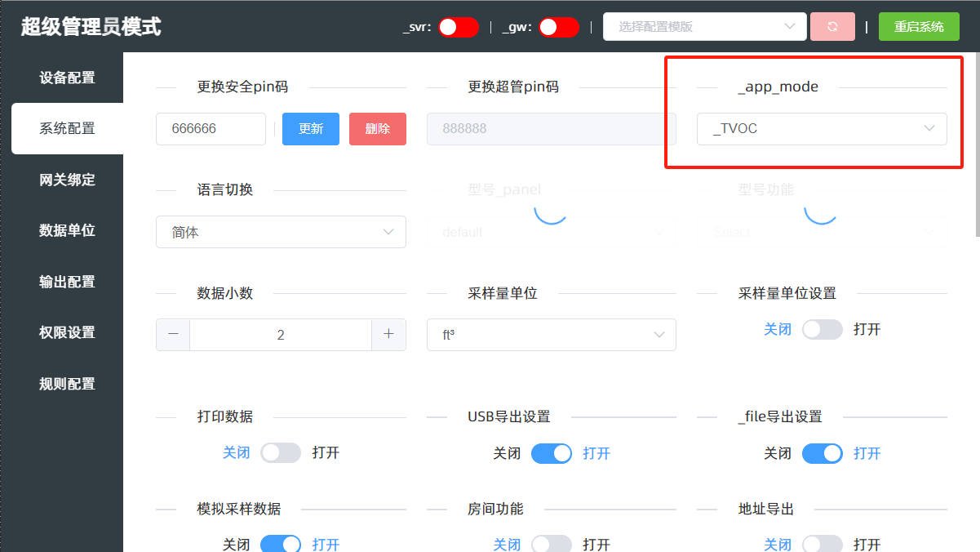Click the green 重启系统 button
This screenshot has height=552, width=980.
pos(919,27)
